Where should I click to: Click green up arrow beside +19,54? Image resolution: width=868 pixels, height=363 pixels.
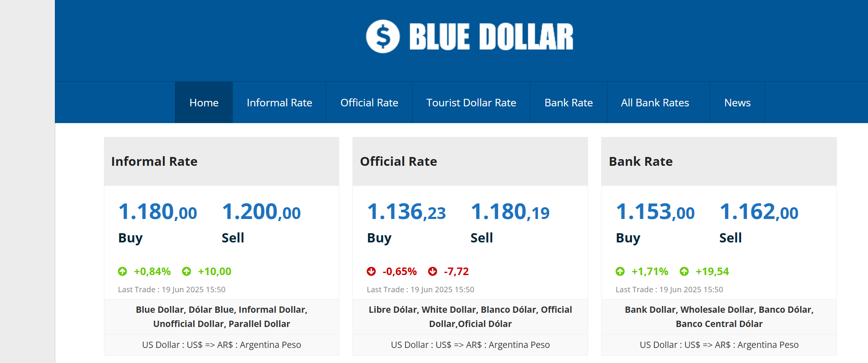point(684,271)
